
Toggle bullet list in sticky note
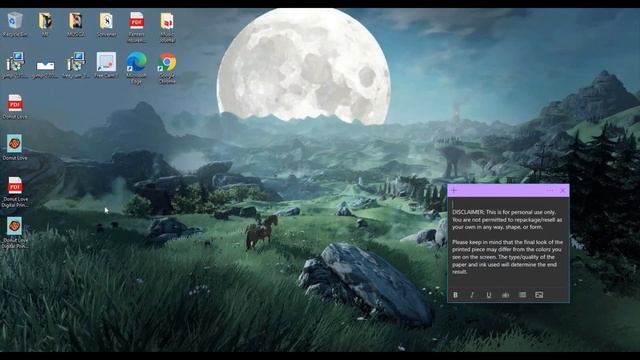tap(522, 295)
